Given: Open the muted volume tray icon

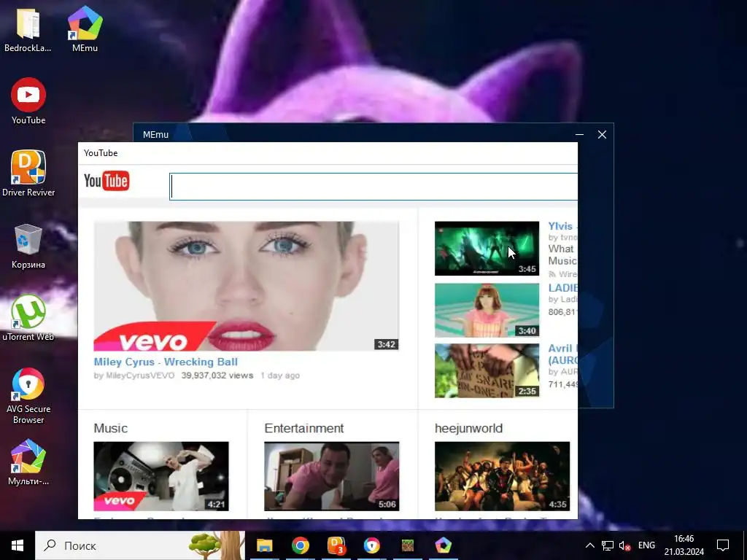Looking at the screenshot, I should coord(624,545).
